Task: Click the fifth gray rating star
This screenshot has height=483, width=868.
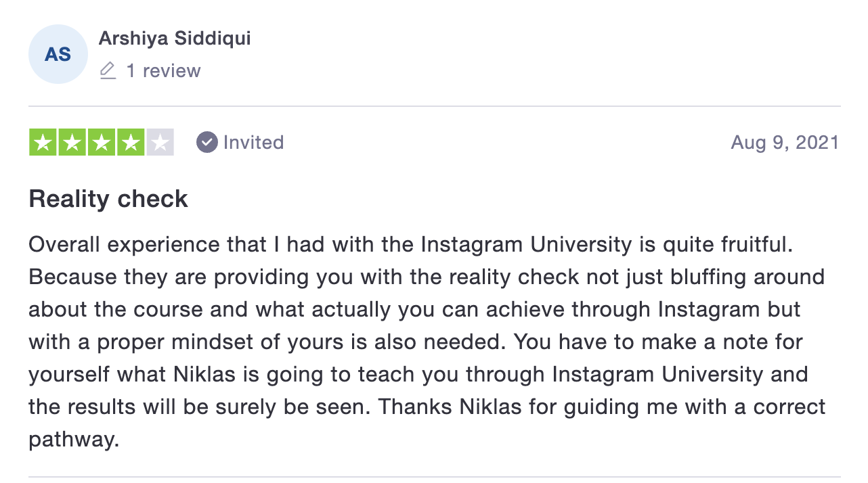Action: (160, 142)
